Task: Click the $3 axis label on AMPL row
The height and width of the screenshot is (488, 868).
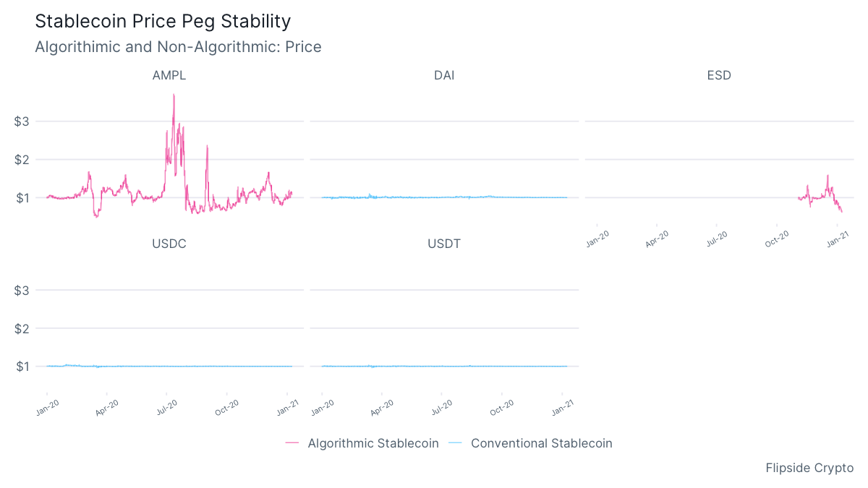Action: tap(22, 121)
